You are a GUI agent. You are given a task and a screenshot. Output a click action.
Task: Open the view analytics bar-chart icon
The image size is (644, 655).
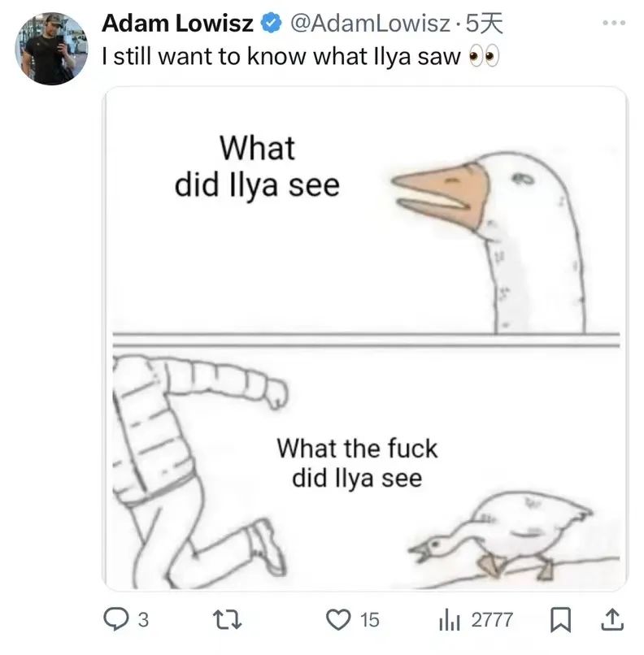click(450, 620)
